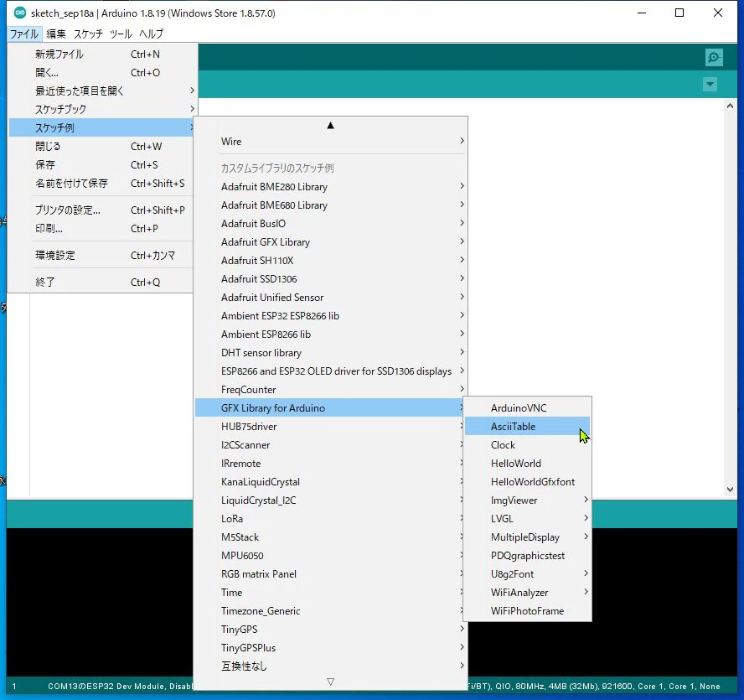Expand 最近使った項目を開く submenu
744x700 pixels.
[x=101, y=91]
